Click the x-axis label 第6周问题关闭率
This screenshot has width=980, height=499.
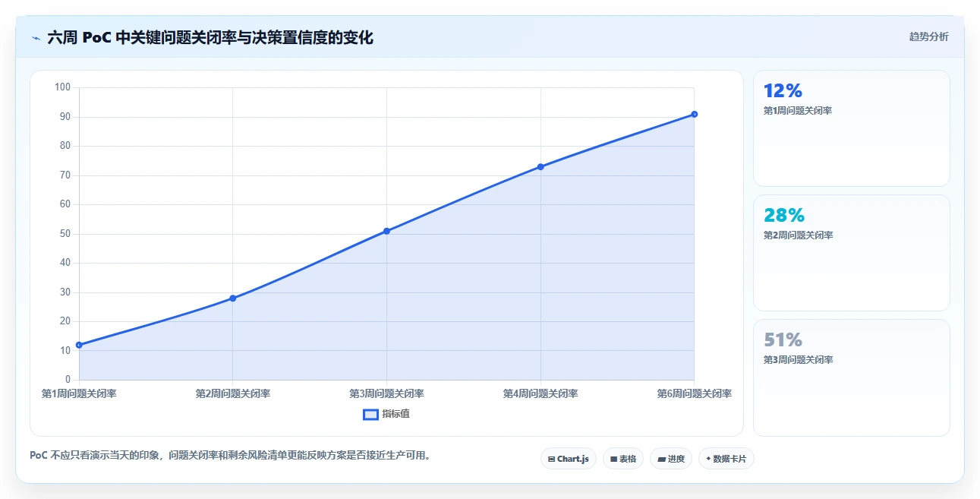click(694, 393)
